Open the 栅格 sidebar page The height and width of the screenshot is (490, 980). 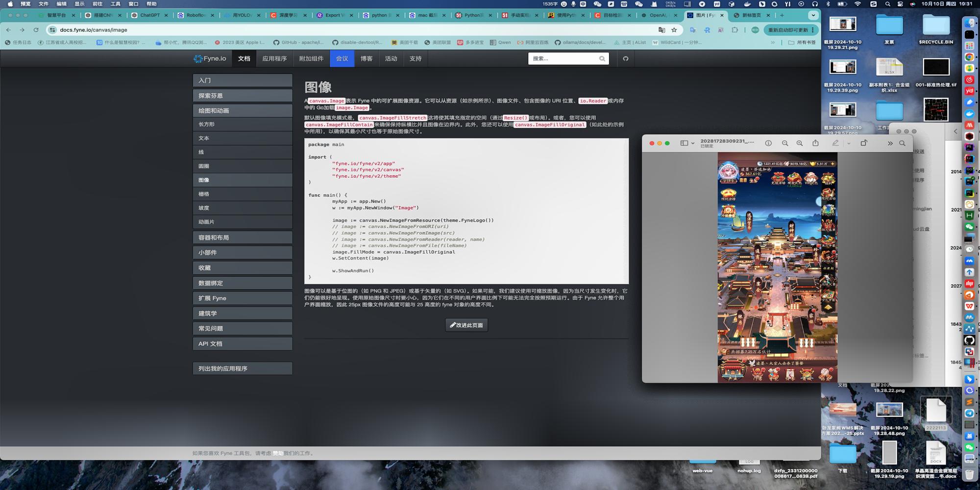click(x=243, y=194)
